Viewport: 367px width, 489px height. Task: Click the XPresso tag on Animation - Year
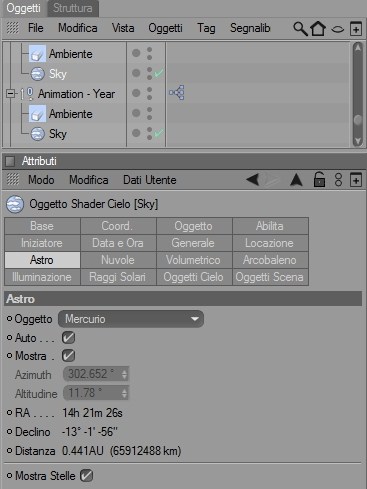177,93
